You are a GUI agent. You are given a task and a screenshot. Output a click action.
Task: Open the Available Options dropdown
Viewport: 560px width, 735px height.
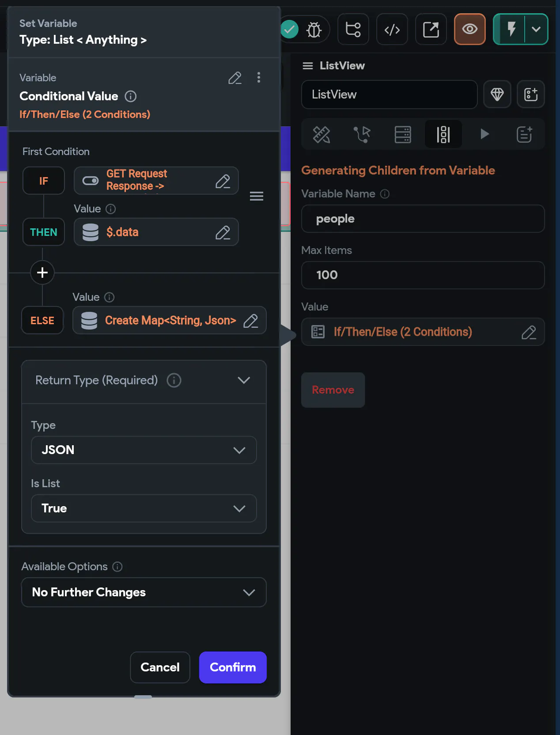click(x=144, y=592)
